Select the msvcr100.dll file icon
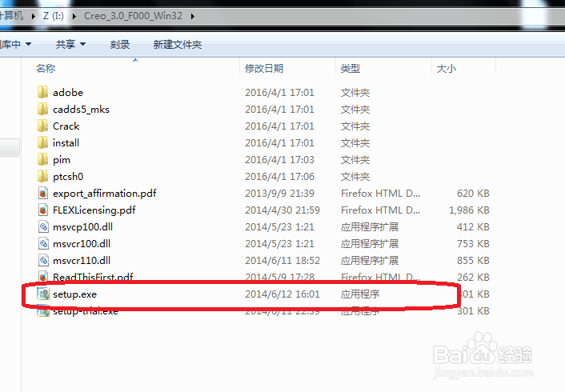The height and width of the screenshot is (392, 565). 43,243
